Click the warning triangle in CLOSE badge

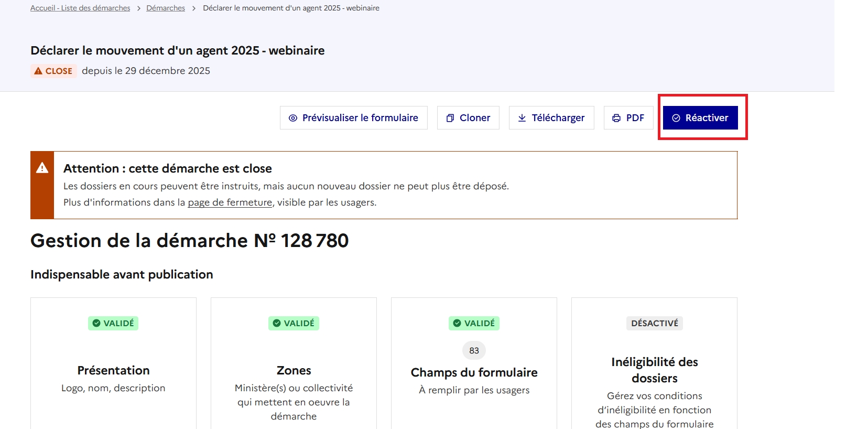pos(38,71)
